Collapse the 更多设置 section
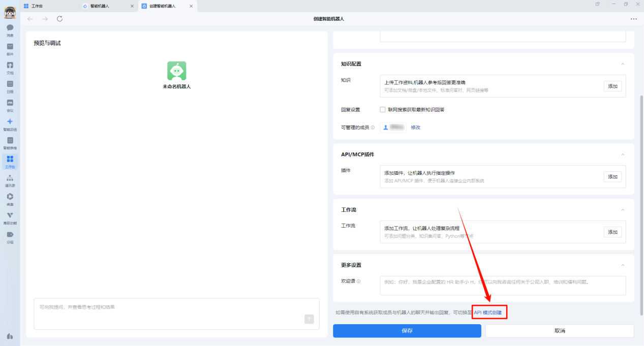 (623, 265)
